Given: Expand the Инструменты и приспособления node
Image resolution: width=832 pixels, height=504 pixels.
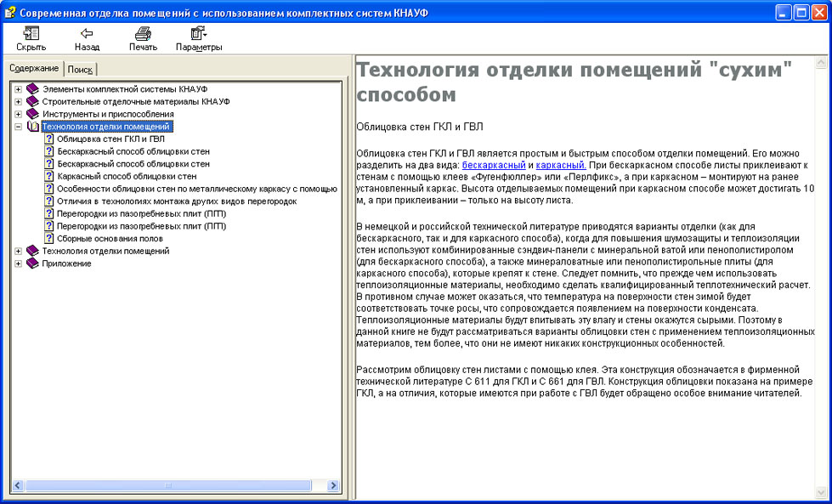Looking at the screenshot, I should pos(18,114).
